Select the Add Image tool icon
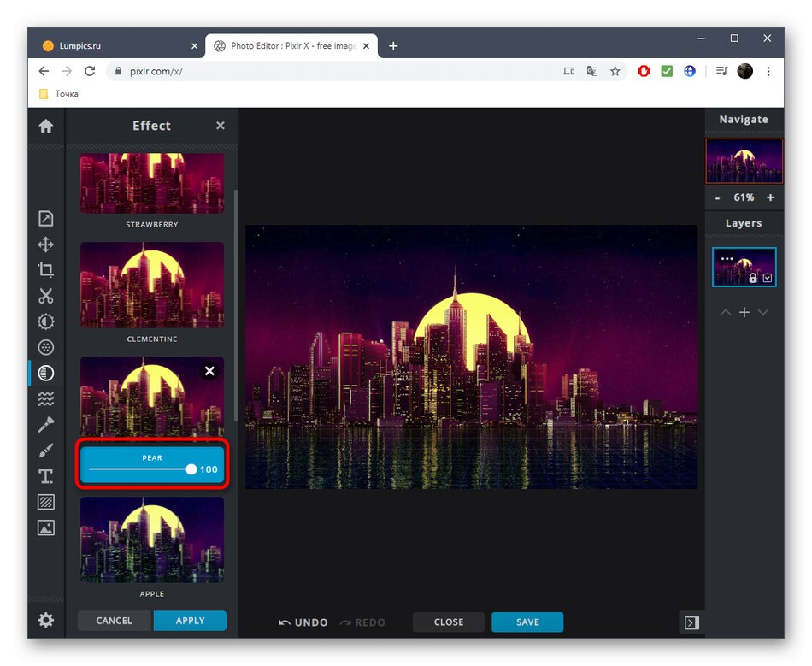 click(x=45, y=527)
